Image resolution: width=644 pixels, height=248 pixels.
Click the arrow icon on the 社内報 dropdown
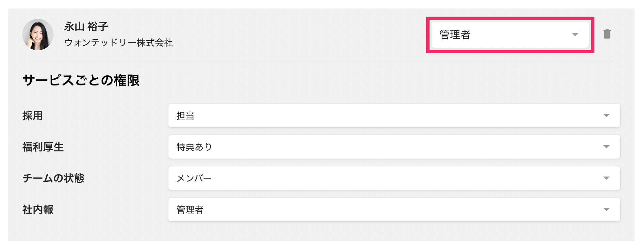606,209
